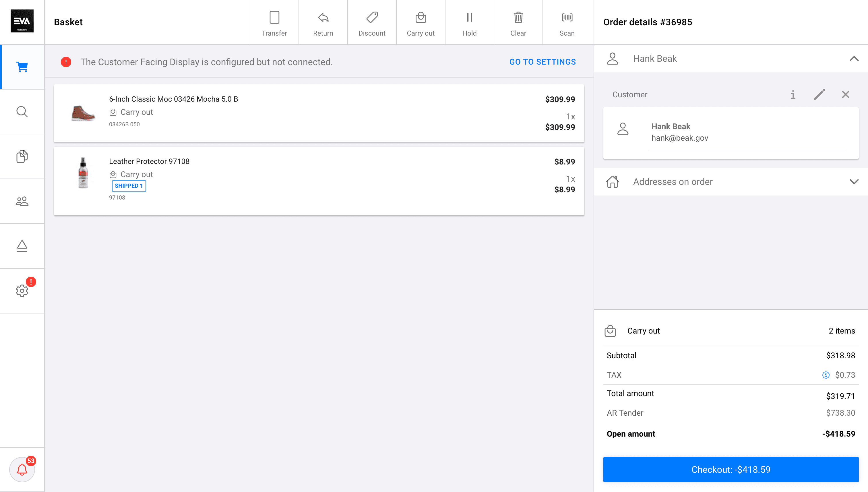Click the Return toolbar button
The height and width of the screenshot is (492, 868).
point(323,22)
